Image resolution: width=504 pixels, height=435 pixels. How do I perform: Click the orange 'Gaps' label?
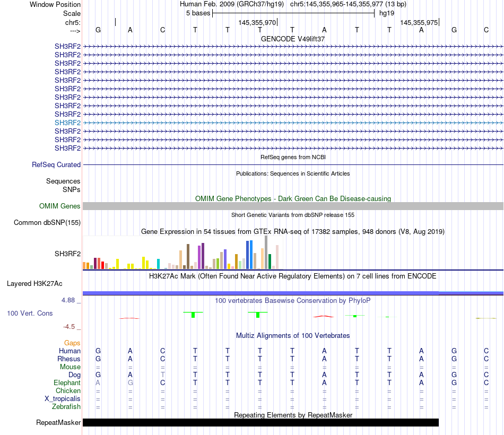72,343
